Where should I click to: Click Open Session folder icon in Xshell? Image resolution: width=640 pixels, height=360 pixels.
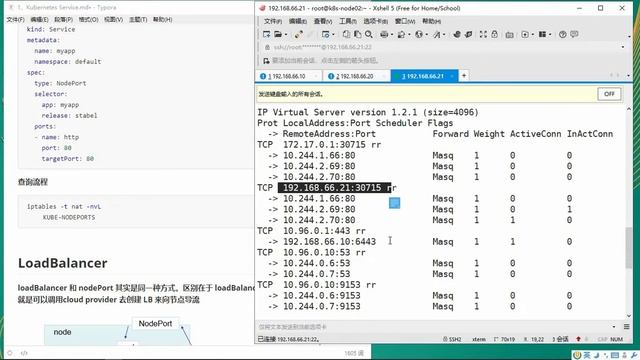[x=278, y=34]
